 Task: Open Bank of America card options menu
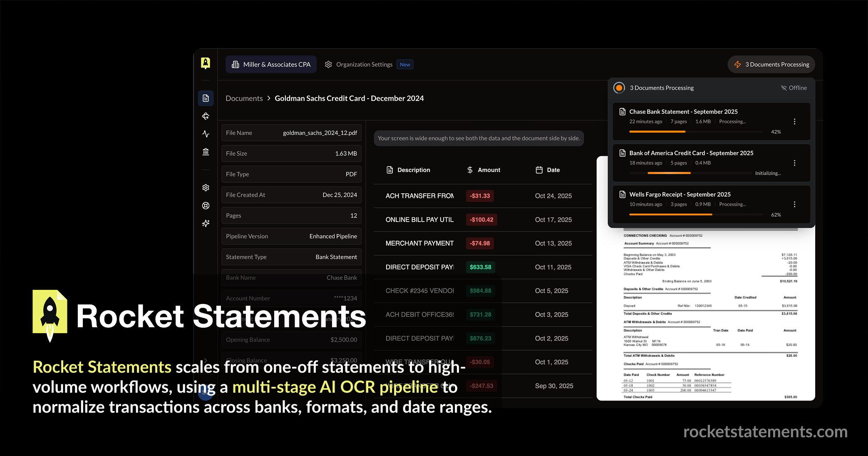(x=794, y=163)
